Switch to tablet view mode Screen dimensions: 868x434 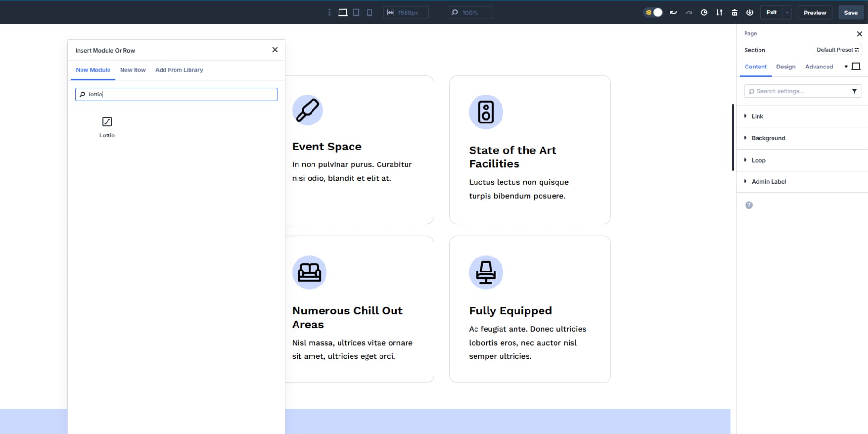[356, 12]
